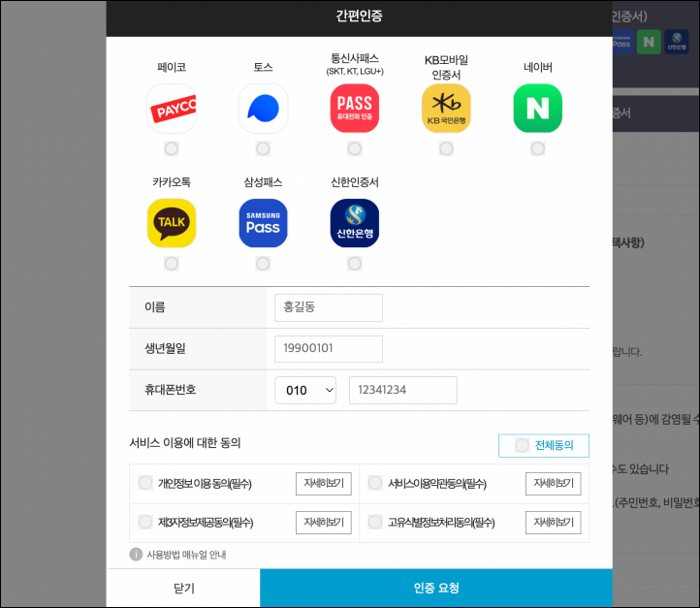Click the 닫기 button
The width and height of the screenshot is (700, 608).
[x=183, y=588]
